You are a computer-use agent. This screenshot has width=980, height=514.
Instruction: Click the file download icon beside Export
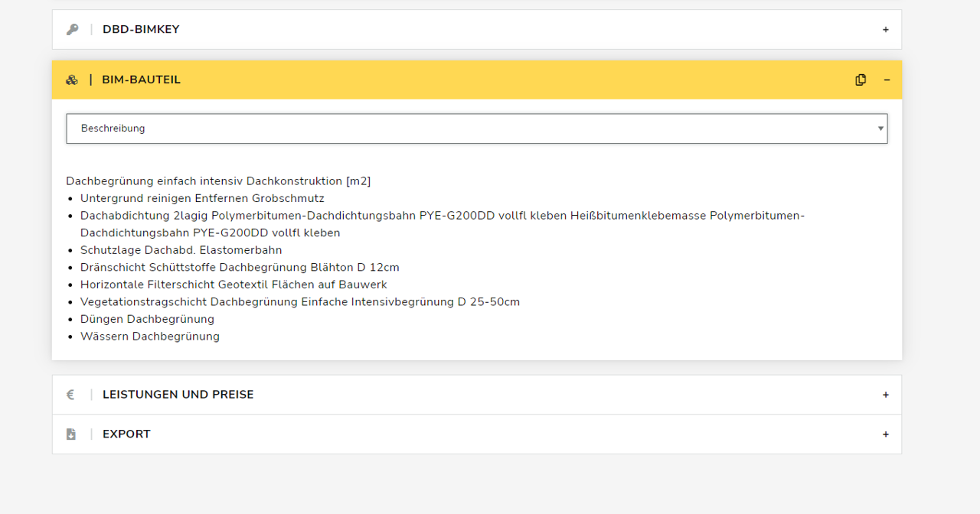(71, 434)
